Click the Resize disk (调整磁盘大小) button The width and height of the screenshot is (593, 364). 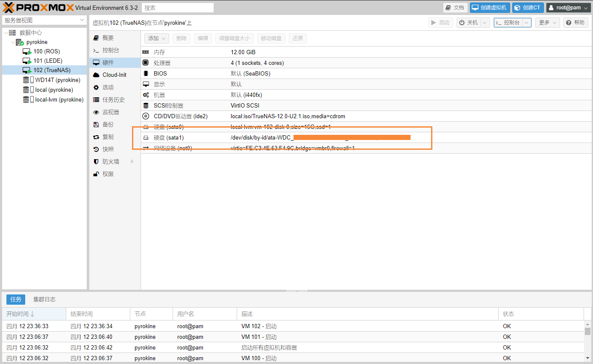click(x=234, y=38)
